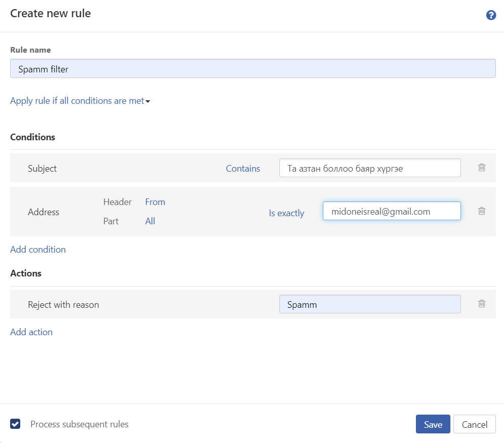Open the Contains match type dropdown
The width and height of the screenshot is (504, 443).
[x=243, y=169]
